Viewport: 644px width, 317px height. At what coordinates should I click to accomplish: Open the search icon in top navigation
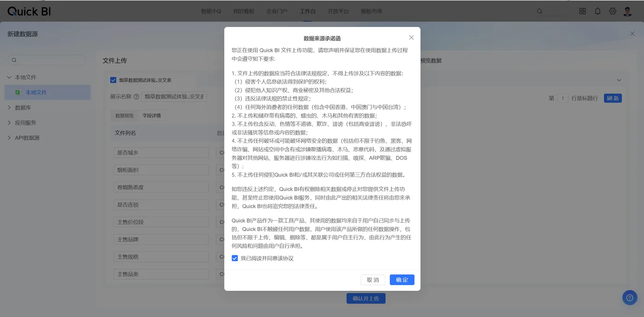coord(540,11)
